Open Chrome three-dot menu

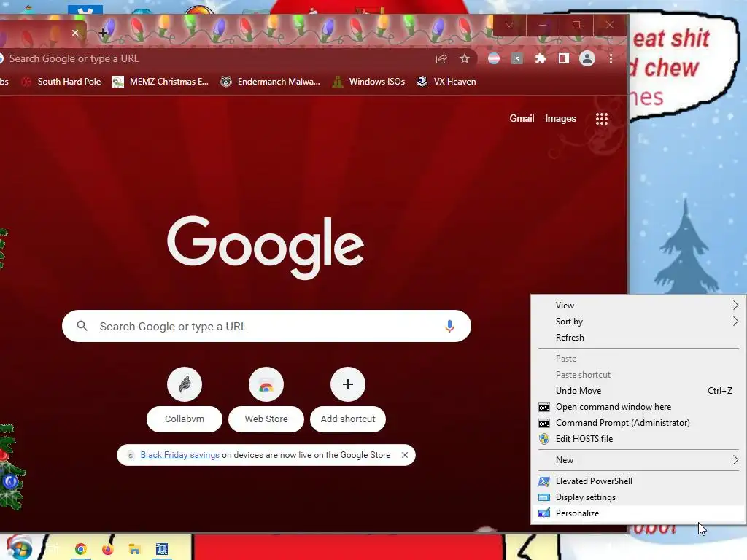click(x=611, y=58)
